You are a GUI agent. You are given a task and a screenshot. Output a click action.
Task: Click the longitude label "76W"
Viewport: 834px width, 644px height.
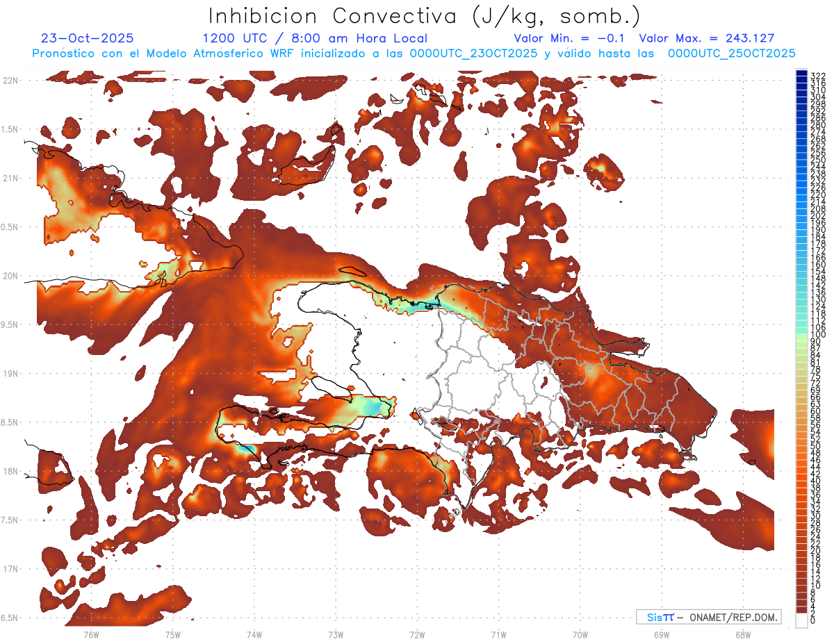click(91, 635)
